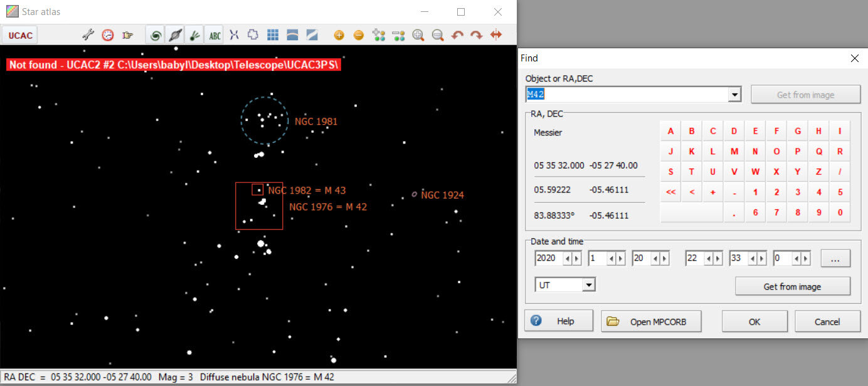Click the keypad decimal point key
Image resolution: width=868 pixels, height=386 pixels.
pos(734,212)
